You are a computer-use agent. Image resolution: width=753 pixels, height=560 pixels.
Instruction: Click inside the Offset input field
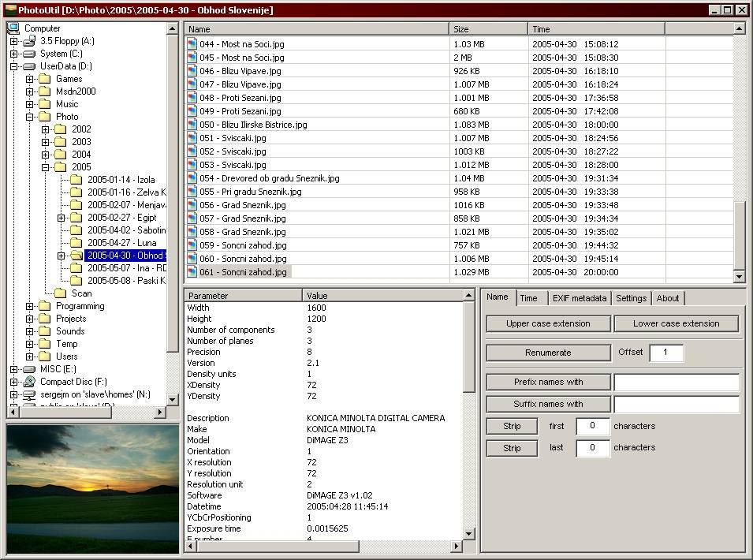point(666,353)
